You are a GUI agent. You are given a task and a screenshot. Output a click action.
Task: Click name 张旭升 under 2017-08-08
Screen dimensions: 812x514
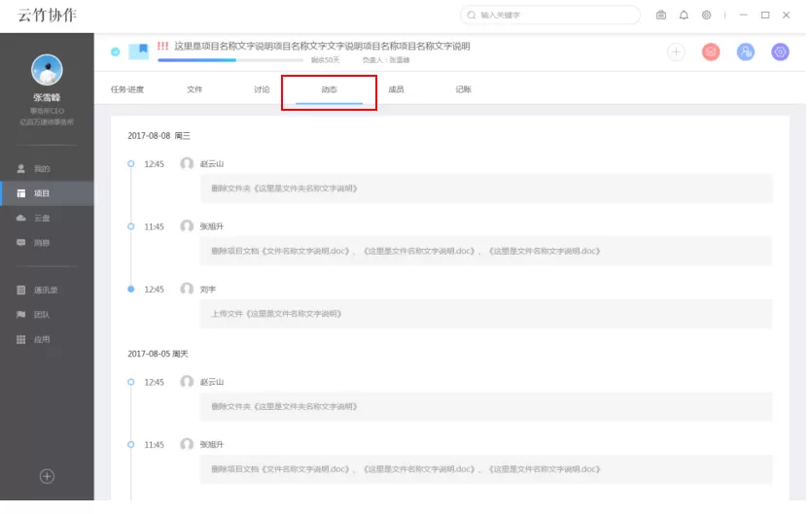pyautogui.click(x=212, y=226)
